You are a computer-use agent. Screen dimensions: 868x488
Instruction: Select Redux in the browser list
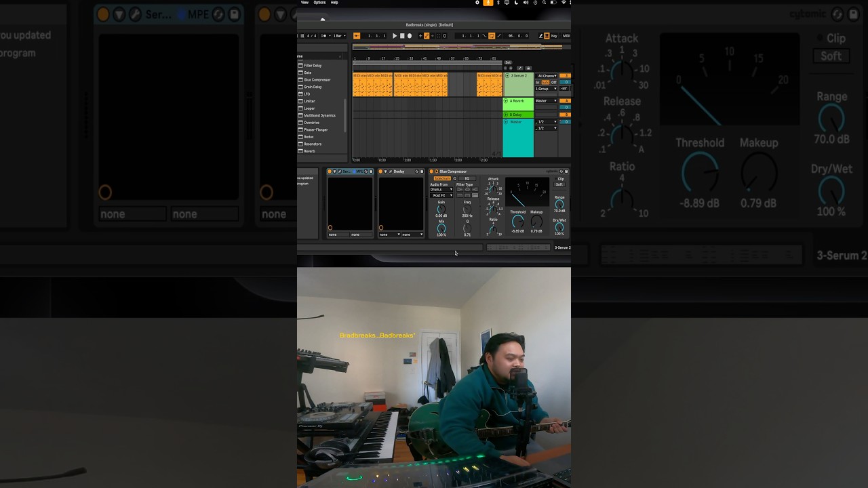309,137
